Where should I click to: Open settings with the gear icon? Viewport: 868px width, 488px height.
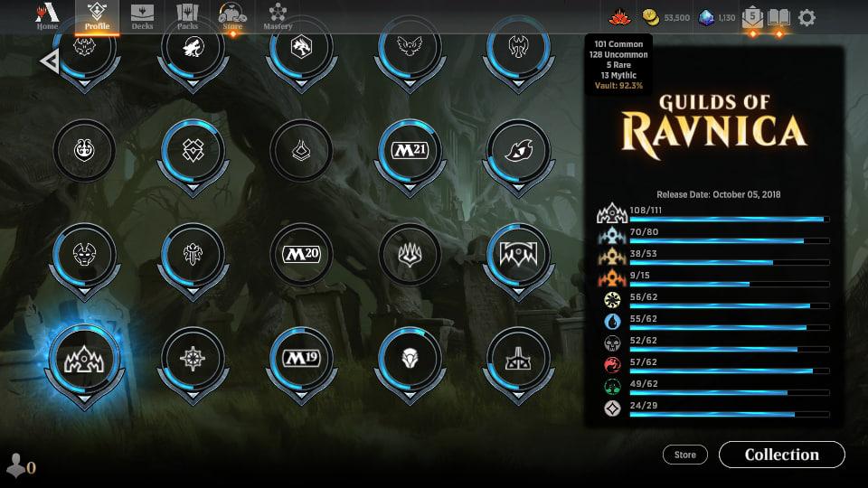(807, 18)
